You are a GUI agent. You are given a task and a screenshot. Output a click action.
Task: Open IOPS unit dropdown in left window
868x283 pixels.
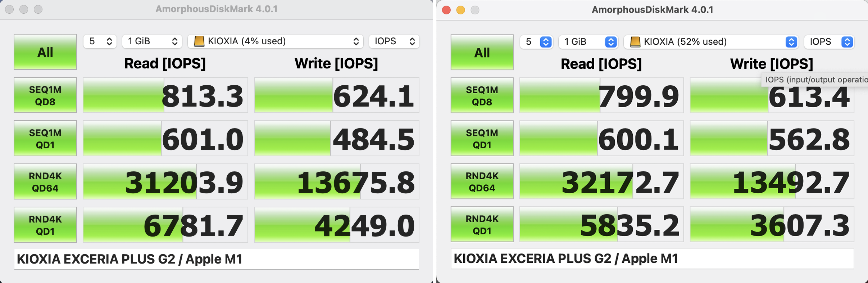pos(394,41)
